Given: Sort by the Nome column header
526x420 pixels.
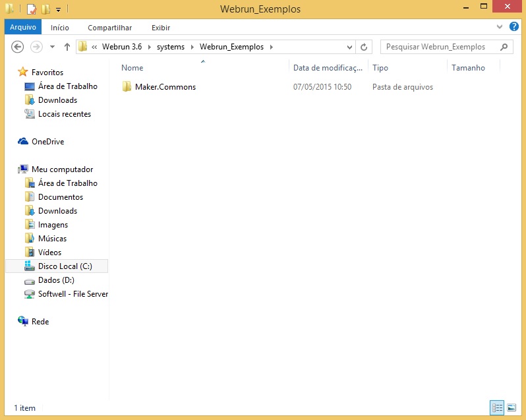Looking at the screenshot, I should [132, 68].
